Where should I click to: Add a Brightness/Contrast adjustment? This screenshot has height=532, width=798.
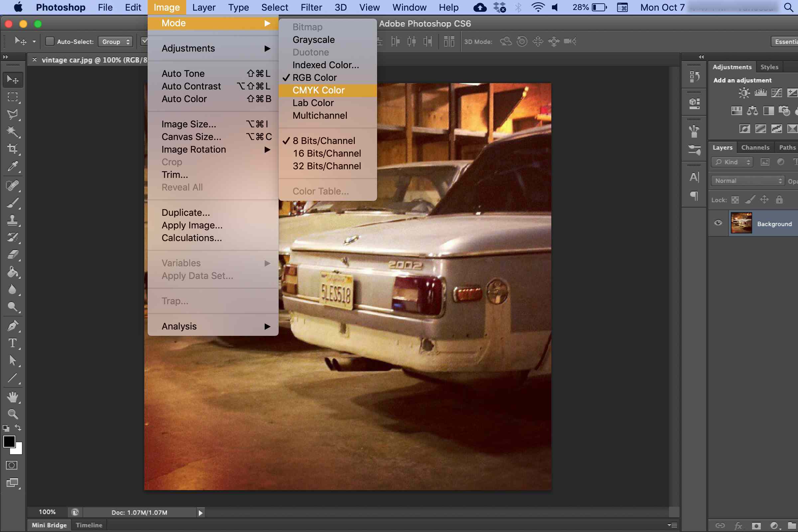[744, 93]
